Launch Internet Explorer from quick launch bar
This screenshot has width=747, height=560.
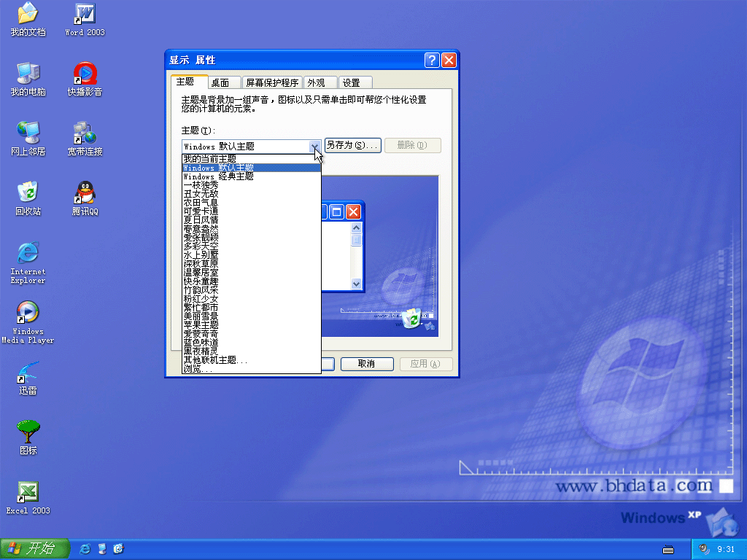point(85,548)
